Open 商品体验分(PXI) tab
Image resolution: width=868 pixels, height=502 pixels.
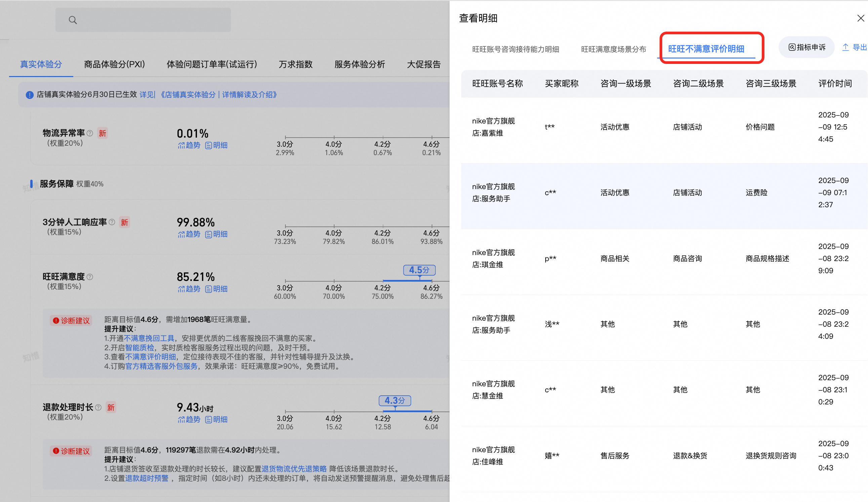point(114,65)
